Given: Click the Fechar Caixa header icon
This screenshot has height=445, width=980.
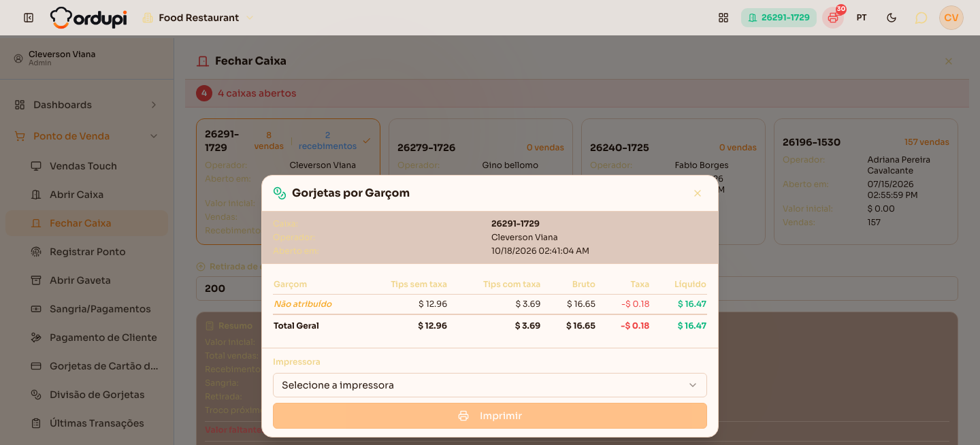Looking at the screenshot, I should pos(202,61).
